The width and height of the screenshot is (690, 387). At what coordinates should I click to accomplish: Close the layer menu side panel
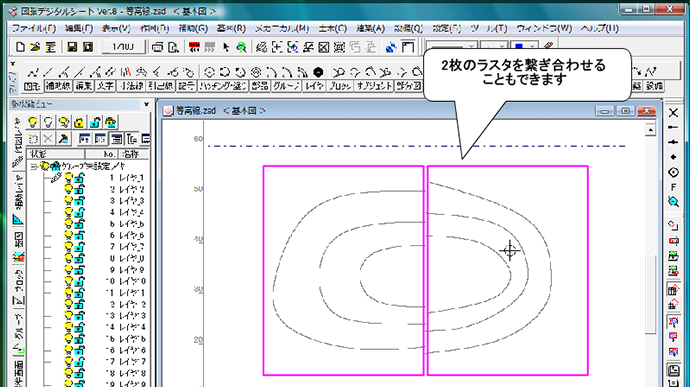(147, 104)
